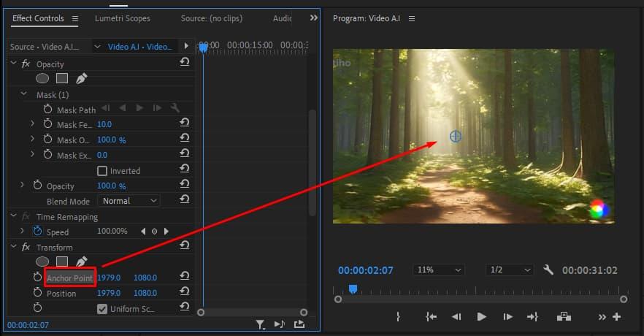Open playback resolution 1/2 dropdown

point(510,270)
